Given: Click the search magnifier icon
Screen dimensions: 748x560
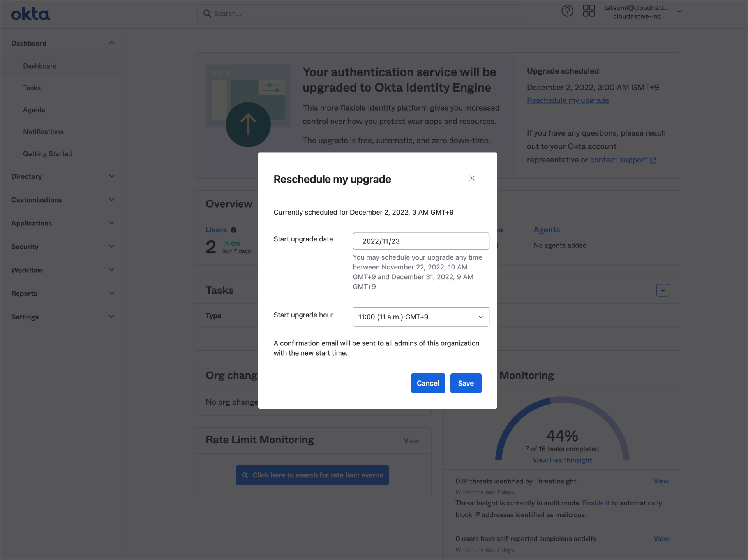Looking at the screenshot, I should click(x=208, y=13).
